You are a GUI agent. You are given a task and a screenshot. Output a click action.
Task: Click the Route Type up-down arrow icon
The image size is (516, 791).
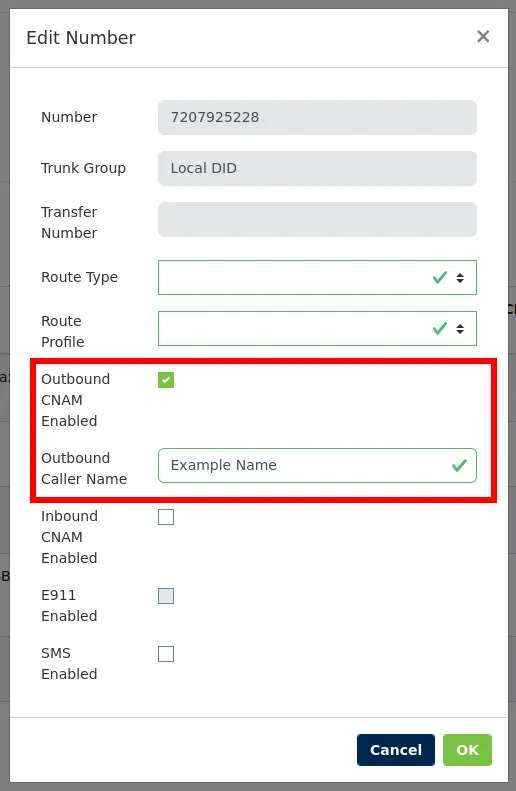(460, 277)
